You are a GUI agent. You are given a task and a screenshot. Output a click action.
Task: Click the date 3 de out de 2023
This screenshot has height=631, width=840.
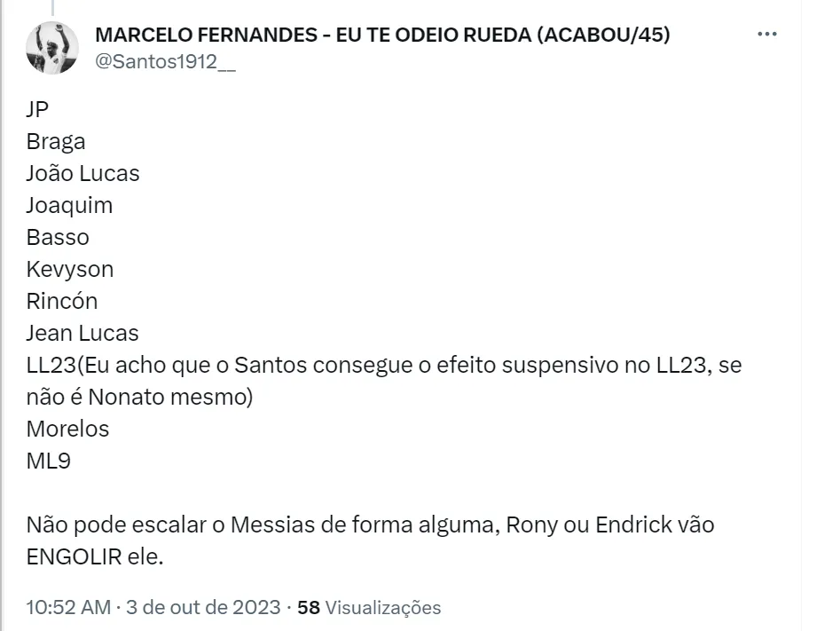[201, 608]
